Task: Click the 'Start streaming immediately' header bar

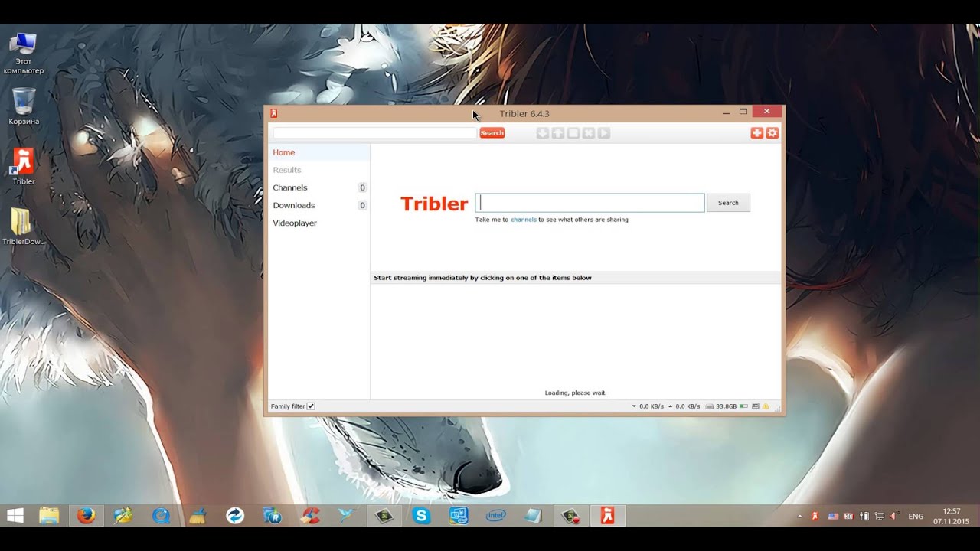Action: coord(576,278)
